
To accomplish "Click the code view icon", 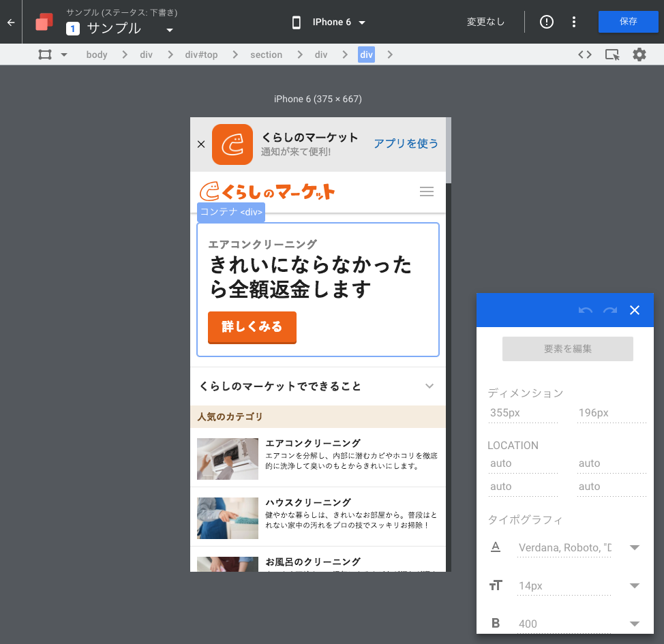I will (584, 55).
